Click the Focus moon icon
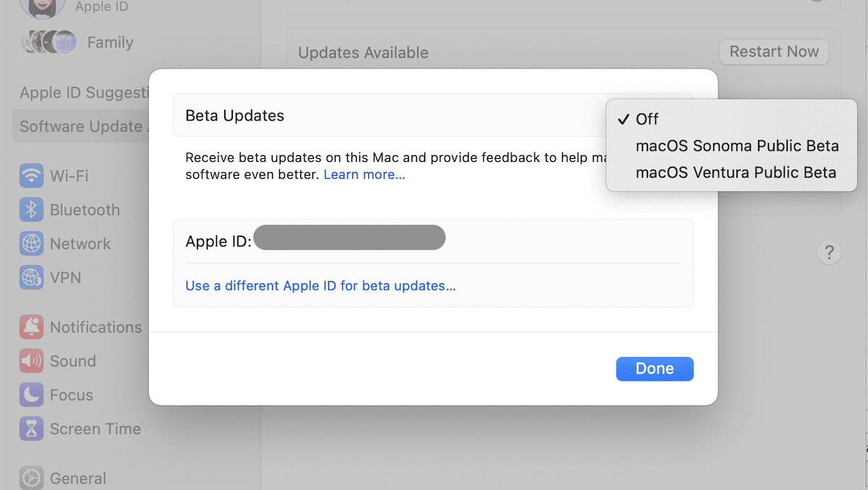 (30, 395)
